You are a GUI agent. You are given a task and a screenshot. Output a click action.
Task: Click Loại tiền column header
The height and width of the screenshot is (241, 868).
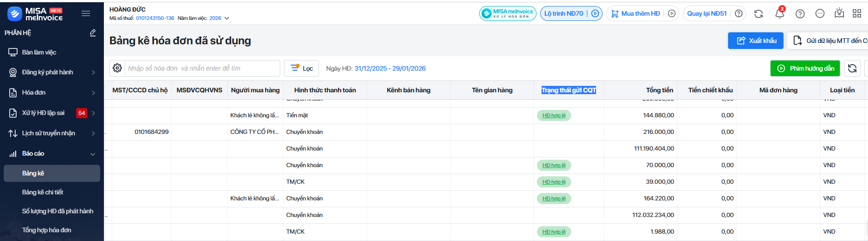tap(842, 90)
